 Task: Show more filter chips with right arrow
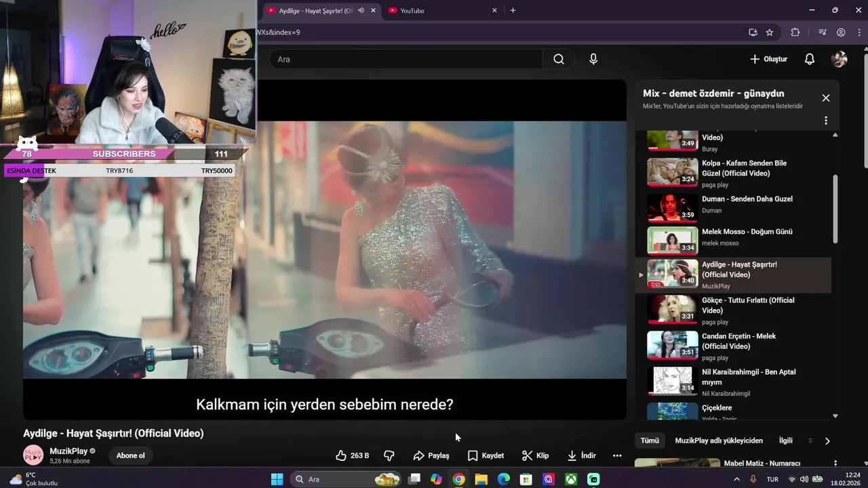tap(827, 441)
